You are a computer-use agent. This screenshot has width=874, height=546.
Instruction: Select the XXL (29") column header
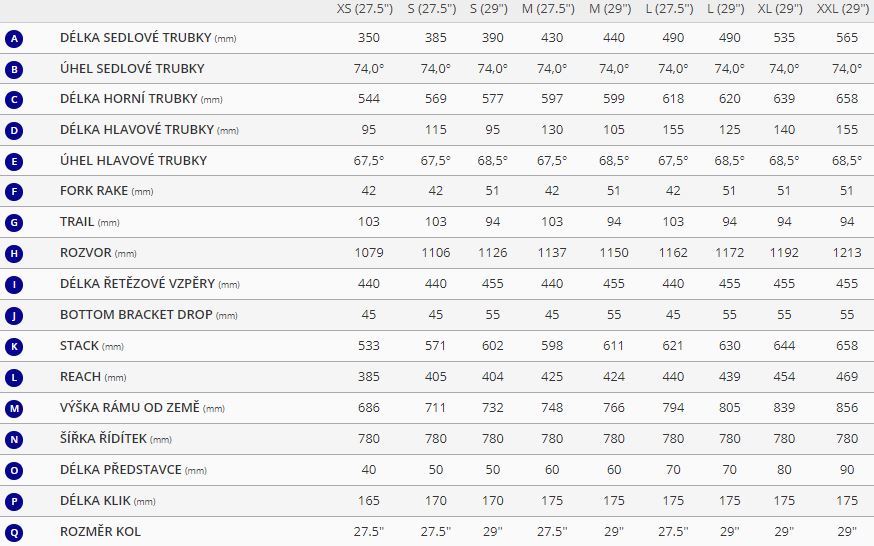click(843, 9)
